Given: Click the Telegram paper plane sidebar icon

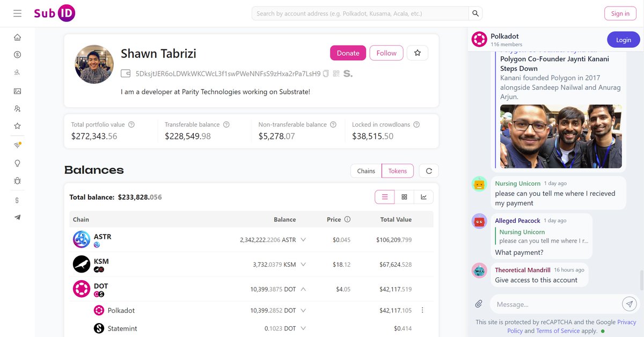Looking at the screenshot, I should (x=17, y=217).
